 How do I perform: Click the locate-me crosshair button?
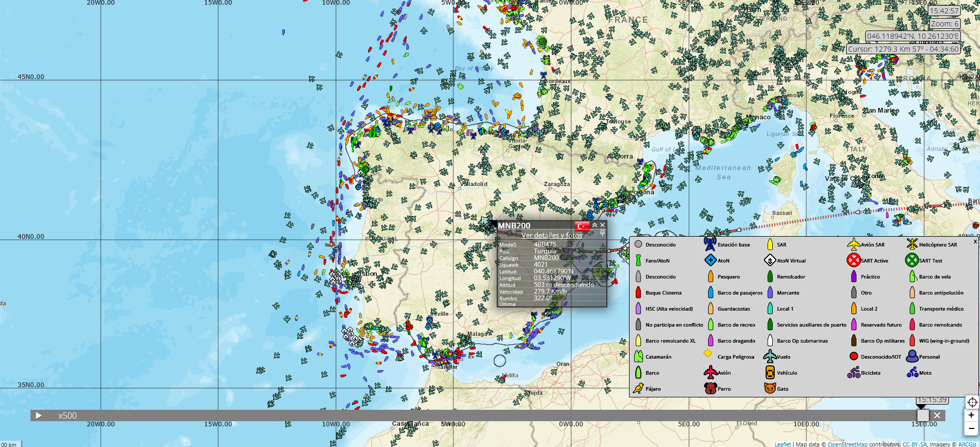point(972,403)
